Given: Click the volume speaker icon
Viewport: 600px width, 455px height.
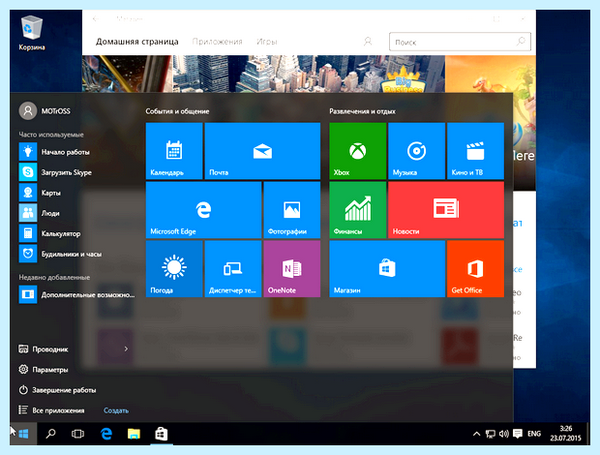Looking at the screenshot, I should (504, 434).
